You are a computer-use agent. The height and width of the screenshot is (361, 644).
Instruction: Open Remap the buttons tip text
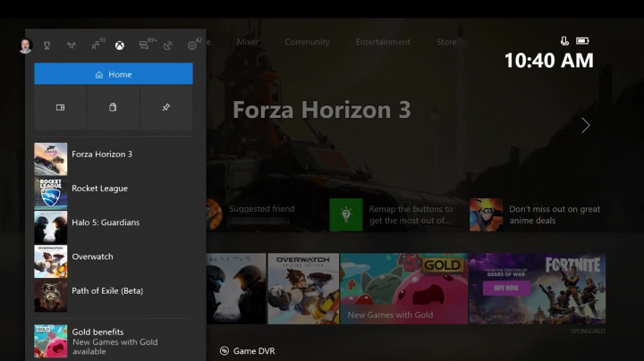tap(411, 214)
